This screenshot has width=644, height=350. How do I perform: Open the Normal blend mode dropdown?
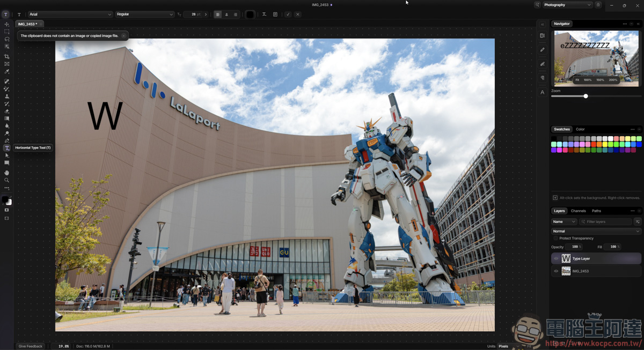596,231
